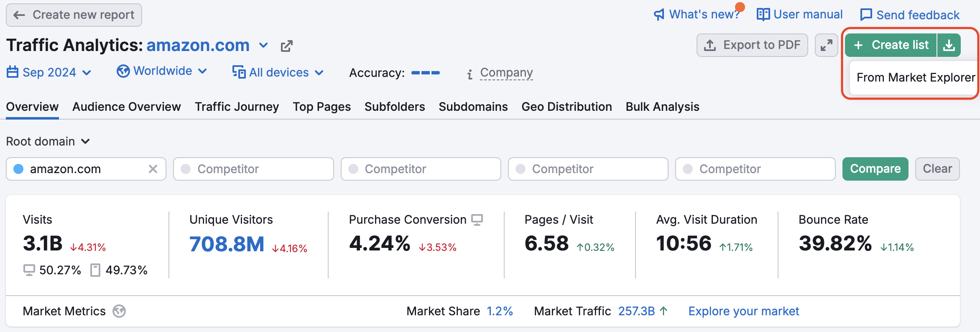Click the upload icon in Export to PDF
Viewport: 980px width, 332px height.
tap(710, 45)
